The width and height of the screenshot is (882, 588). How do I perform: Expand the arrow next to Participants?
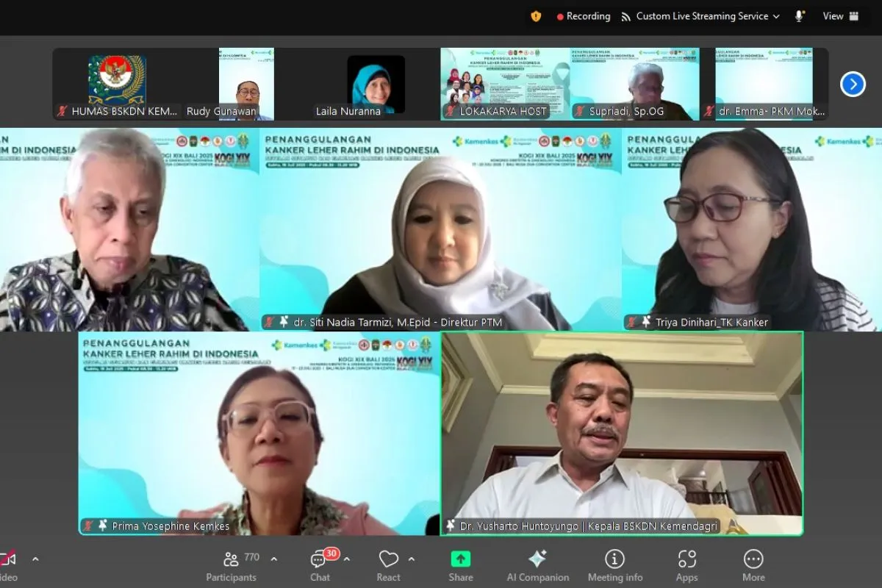tap(274, 559)
